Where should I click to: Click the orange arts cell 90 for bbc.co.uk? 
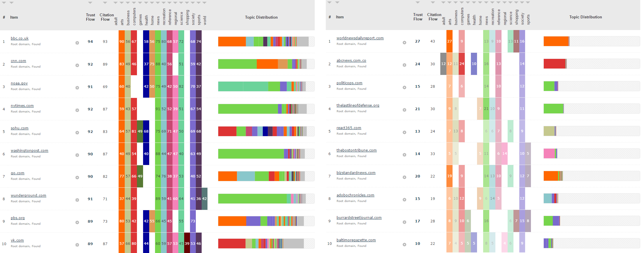point(122,41)
